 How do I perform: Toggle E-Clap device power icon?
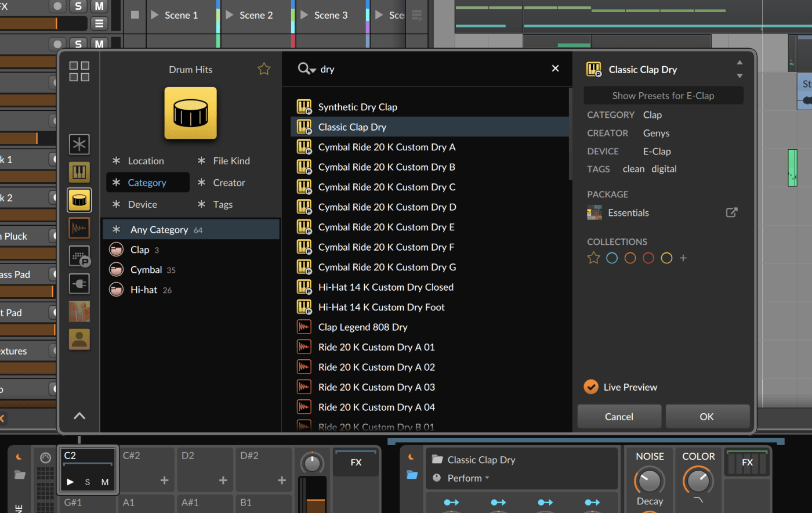pyautogui.click(x=411, y=457)
